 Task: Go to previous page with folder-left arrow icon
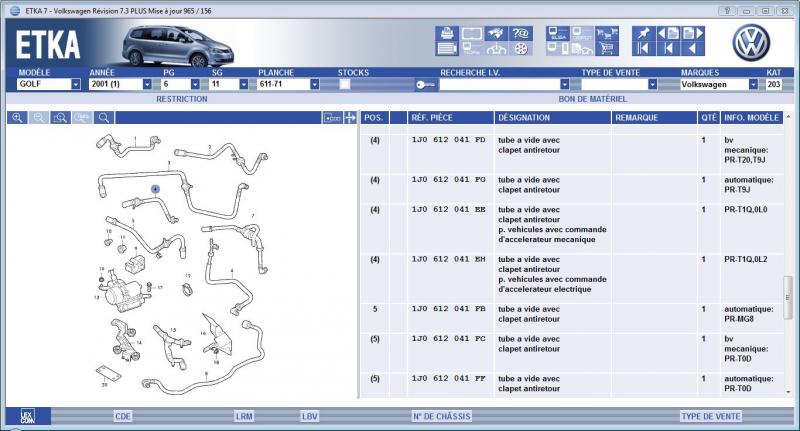pos(668,34)
